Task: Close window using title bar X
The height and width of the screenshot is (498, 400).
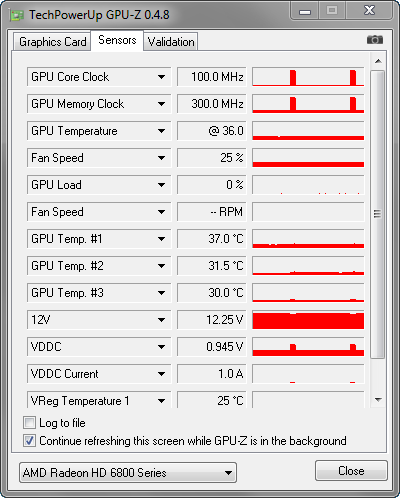Action: pyautogui.click(x=369, y=11)
